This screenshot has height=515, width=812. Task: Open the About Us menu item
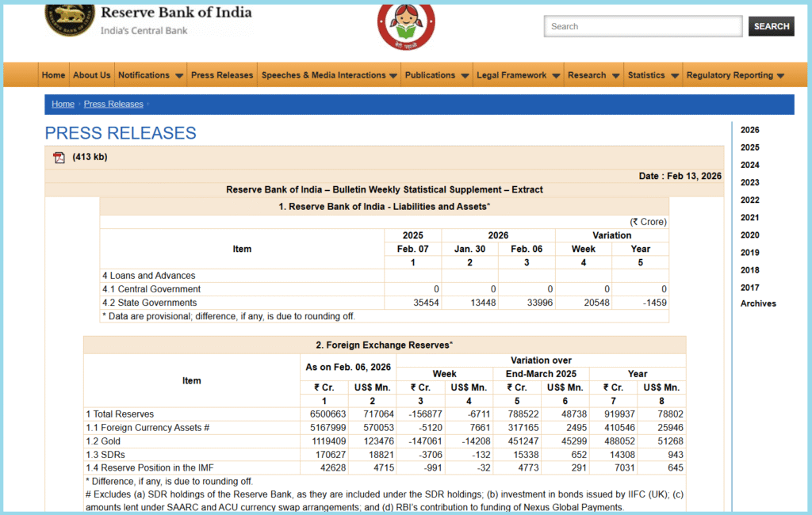(92, 75)
